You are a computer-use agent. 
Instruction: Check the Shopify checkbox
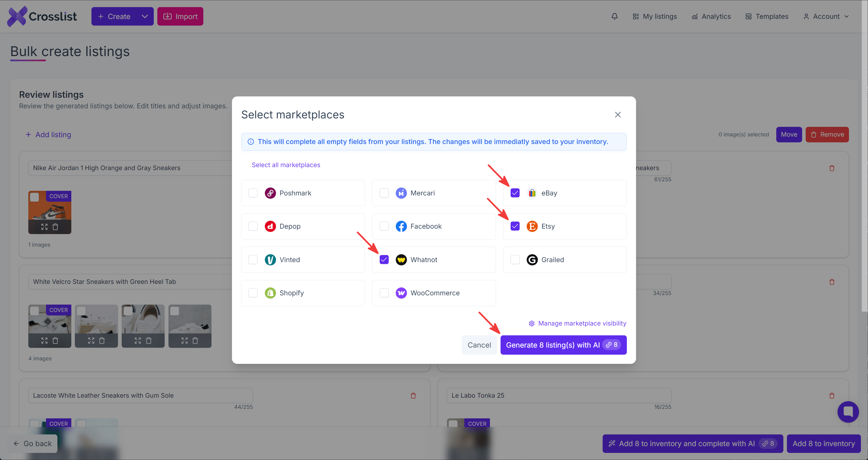253,293
